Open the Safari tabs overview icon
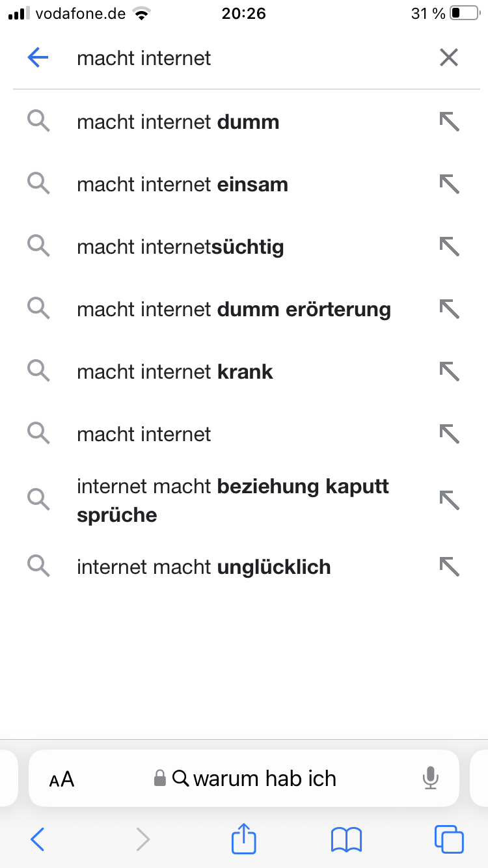 pyautogui.click(x=449, y=839)
